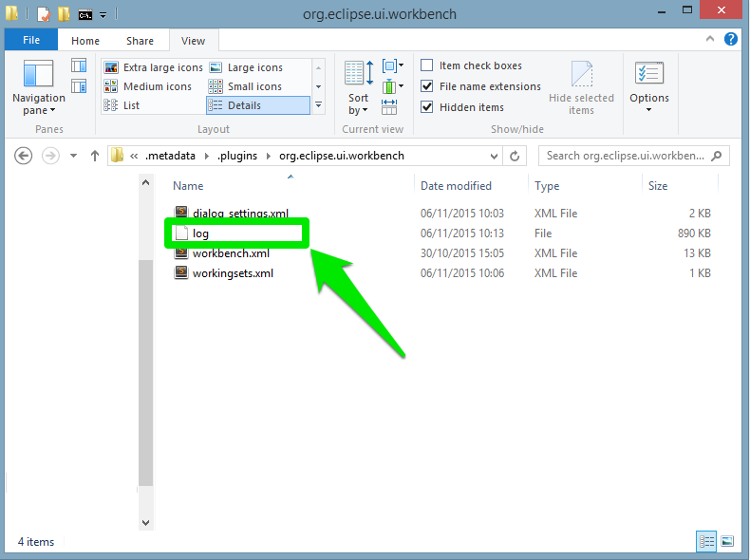Expand hidden path segments chevron

coord(134,156)
